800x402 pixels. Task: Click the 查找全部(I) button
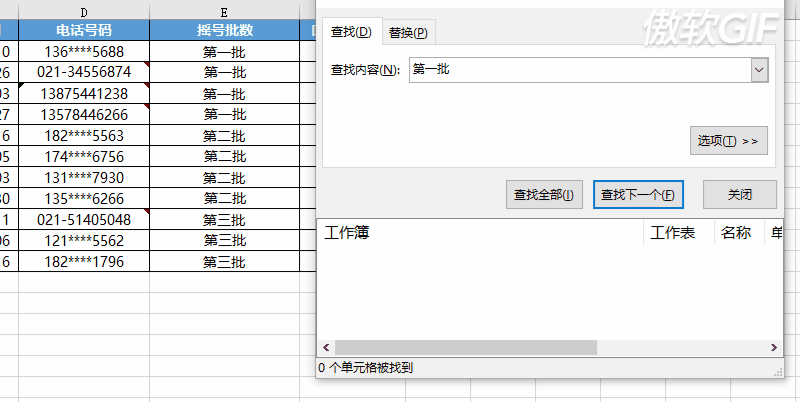pos(544,194)
